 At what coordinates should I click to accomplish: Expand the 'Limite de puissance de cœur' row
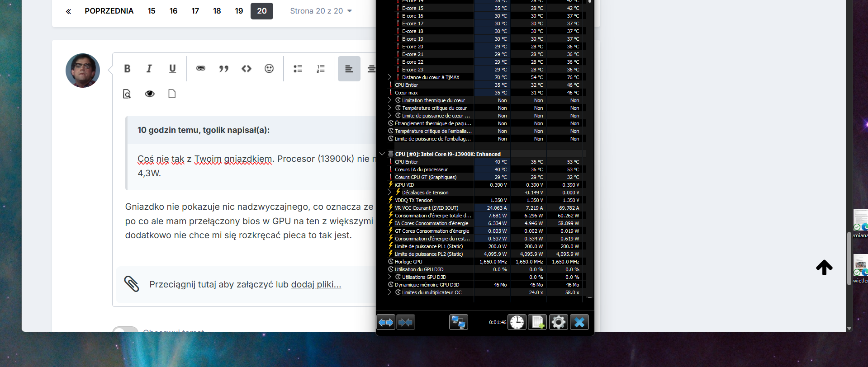coord(389,116)
